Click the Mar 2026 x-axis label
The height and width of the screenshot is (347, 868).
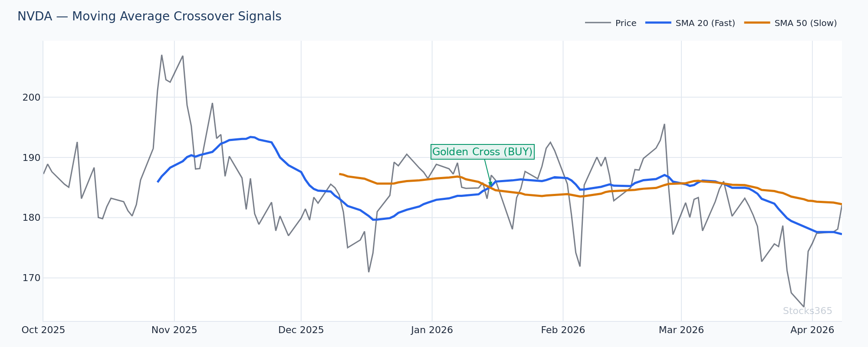click(x=681, y=330)
